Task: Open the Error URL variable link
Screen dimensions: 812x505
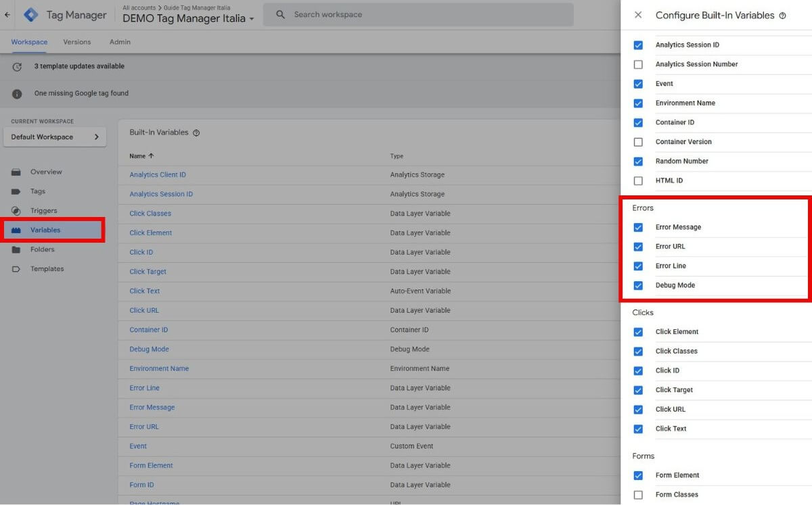Action: click(x=144, y=427)
